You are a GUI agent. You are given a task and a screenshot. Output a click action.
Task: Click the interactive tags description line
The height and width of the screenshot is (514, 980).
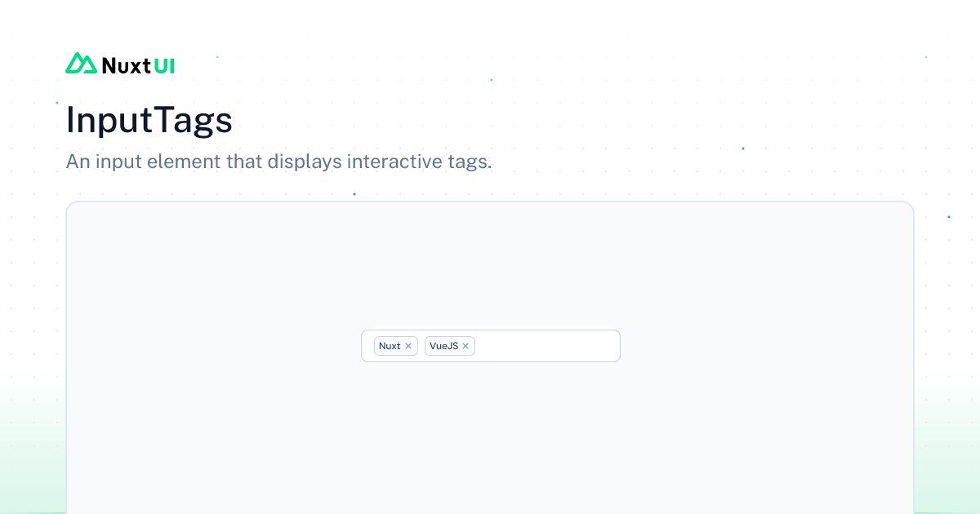tap(278, 162)
